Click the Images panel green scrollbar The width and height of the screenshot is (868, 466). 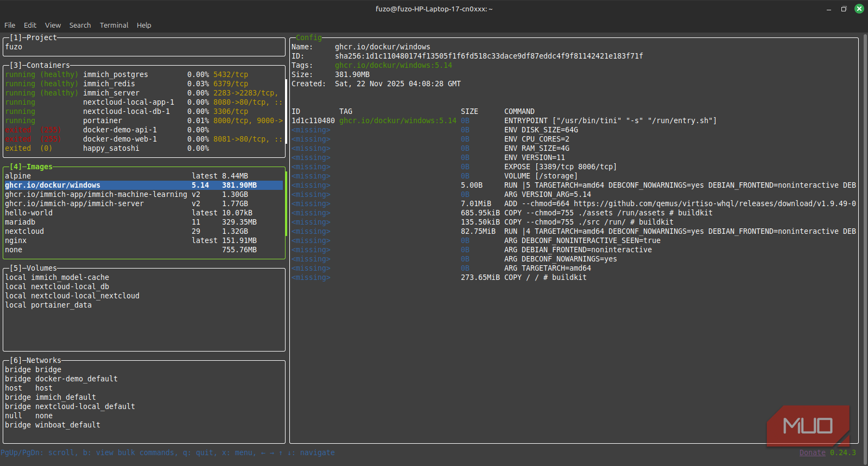[x=286, y=203]
